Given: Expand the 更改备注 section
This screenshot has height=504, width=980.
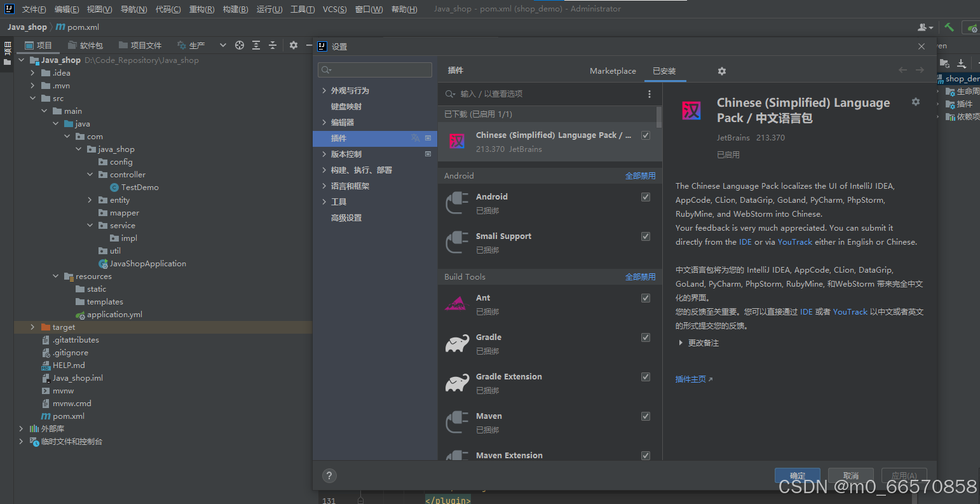Looking at the screenshot, I should (681, 343).
